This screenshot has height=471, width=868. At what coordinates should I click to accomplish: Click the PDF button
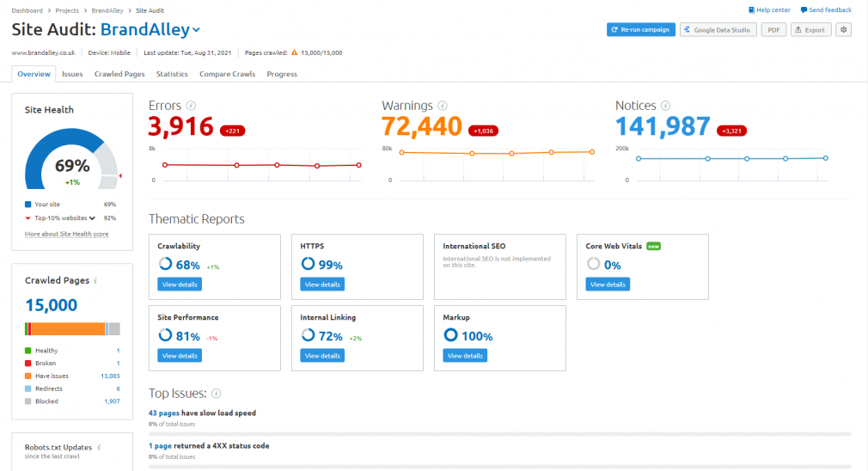click(773, 30)
